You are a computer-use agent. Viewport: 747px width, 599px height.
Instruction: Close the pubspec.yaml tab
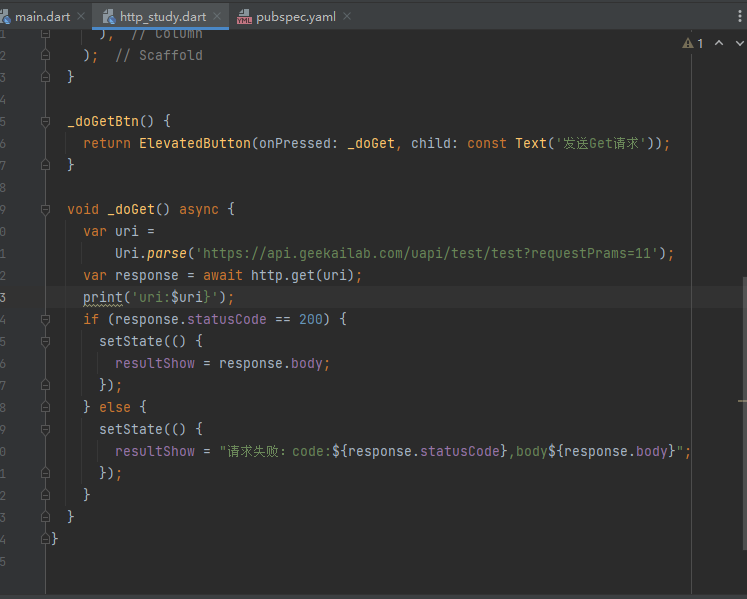click(x=347, y=16)
